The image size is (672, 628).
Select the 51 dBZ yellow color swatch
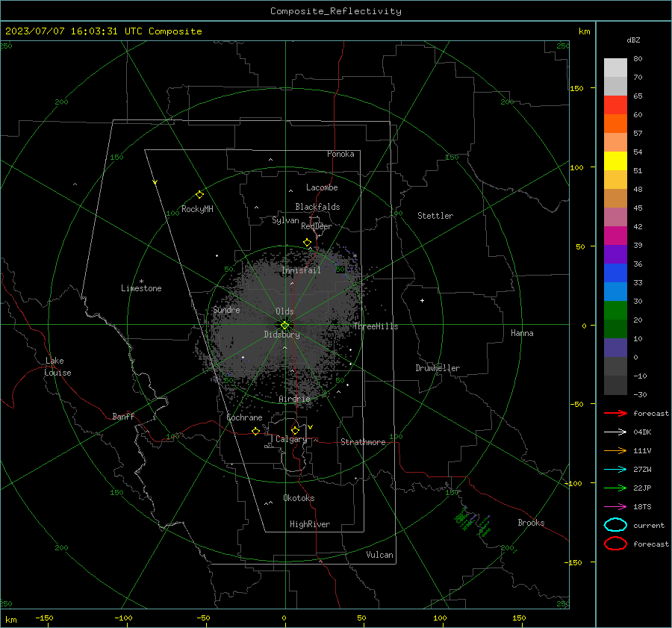coord(615,161)
